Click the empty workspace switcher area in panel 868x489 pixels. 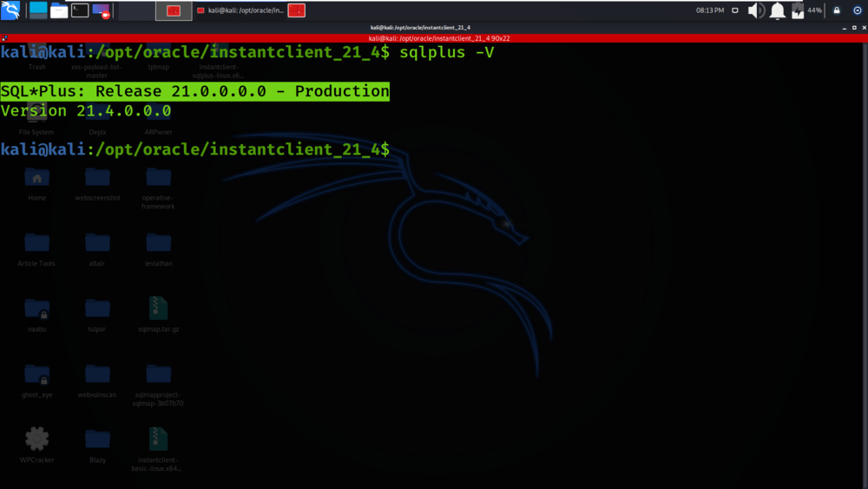pyautogui.click(x=135, y=10)
